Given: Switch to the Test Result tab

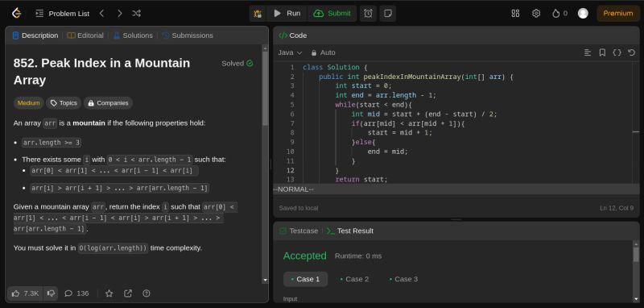Looking at the screenshot, I should (x=350, y=231).
